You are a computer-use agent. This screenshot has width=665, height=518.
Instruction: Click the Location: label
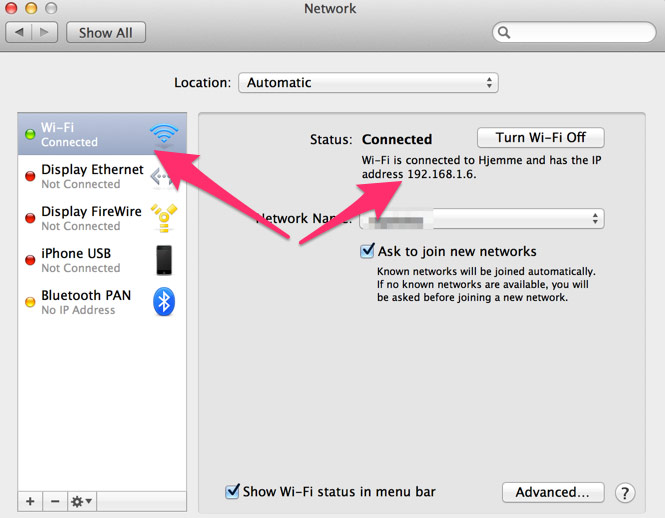point(202,82)
